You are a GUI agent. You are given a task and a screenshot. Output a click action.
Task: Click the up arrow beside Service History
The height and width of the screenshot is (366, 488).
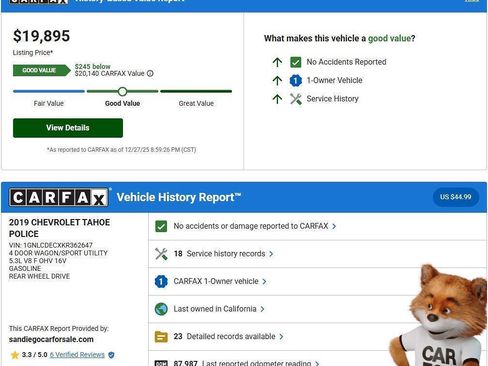(277, 99)
